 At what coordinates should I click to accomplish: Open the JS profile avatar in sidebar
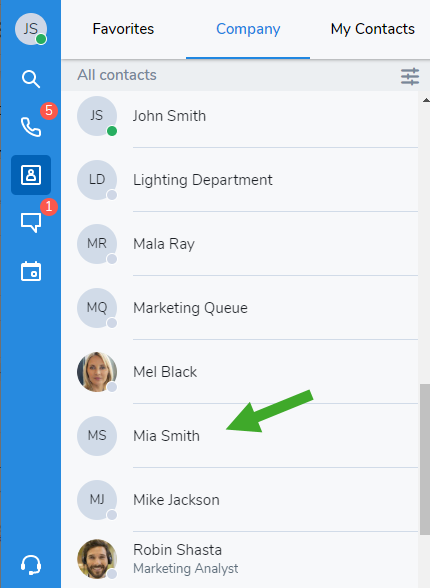(x=31, y=29)
